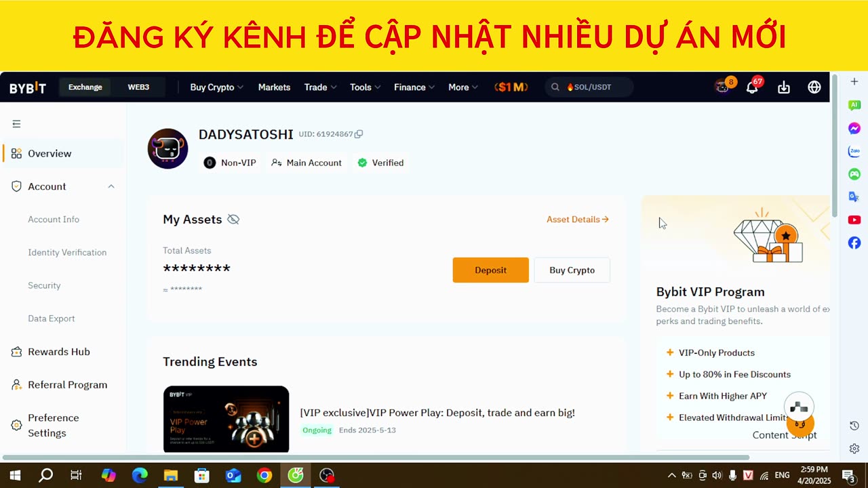Image resolution: width=868 pixels, height=488 pixels.
Task: Open the VIP Power Play event link
Action: pos(437,413)
